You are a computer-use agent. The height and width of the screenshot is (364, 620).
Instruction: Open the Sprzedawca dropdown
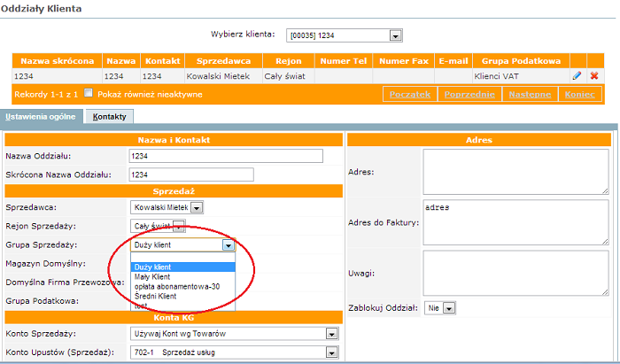(167, 207)
